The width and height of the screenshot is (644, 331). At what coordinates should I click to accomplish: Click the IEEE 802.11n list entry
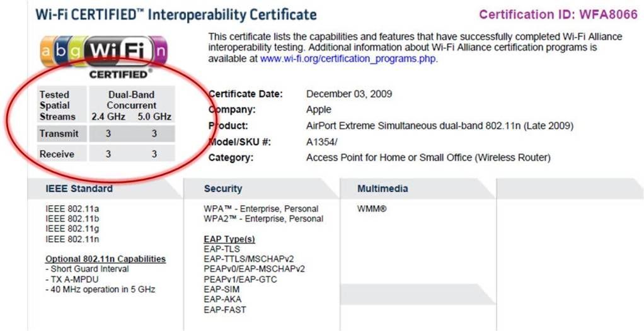(72, 239)
